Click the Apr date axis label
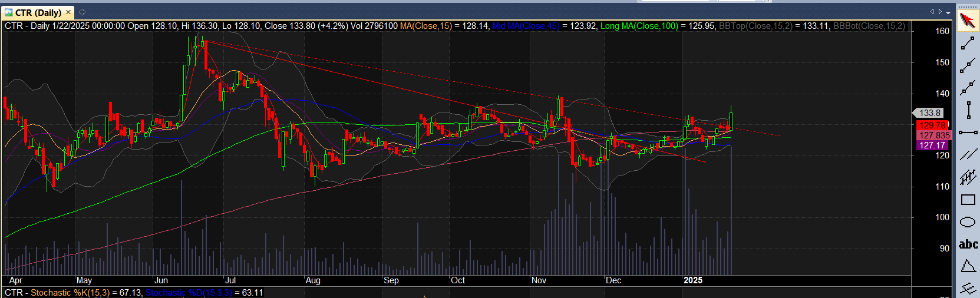 pos(16,280)
